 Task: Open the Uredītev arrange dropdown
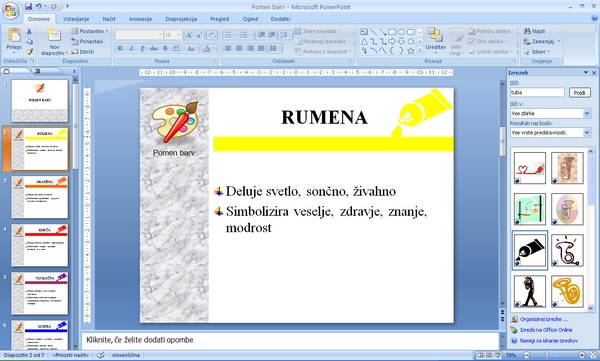(435, 40)
